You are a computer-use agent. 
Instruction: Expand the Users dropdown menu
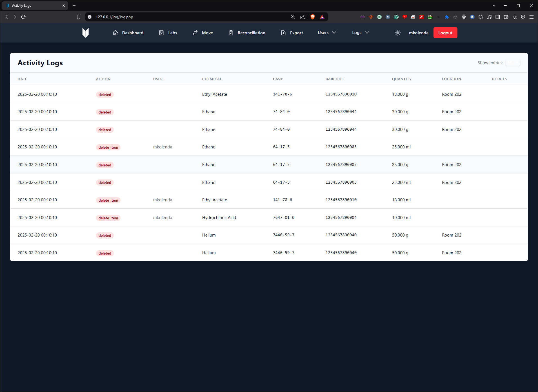[x=327, y=33]
